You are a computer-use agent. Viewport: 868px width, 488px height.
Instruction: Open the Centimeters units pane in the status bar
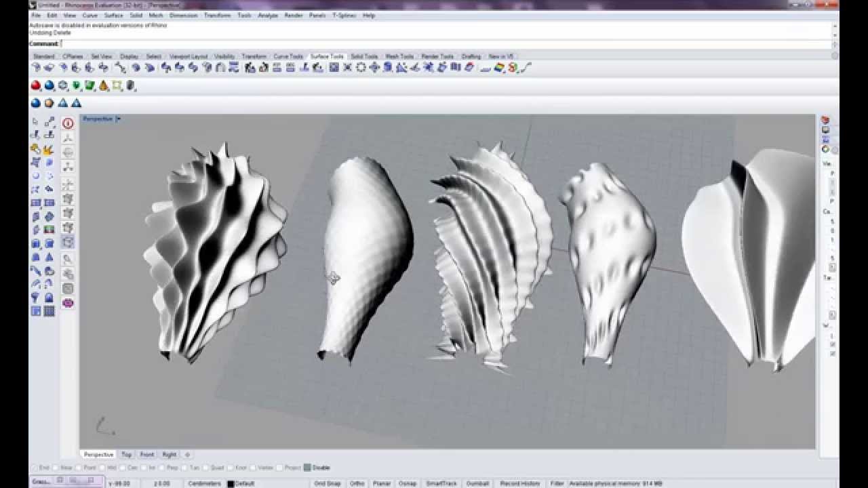(204, 484)
